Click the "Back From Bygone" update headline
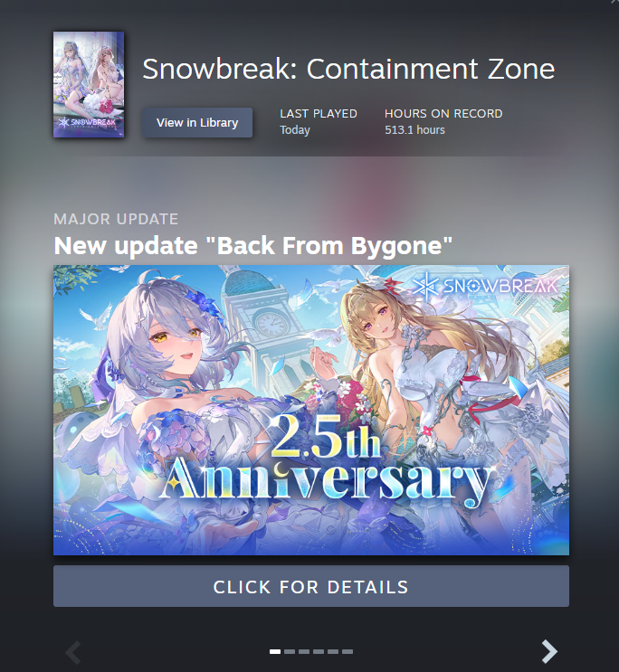 click(253, 246)
